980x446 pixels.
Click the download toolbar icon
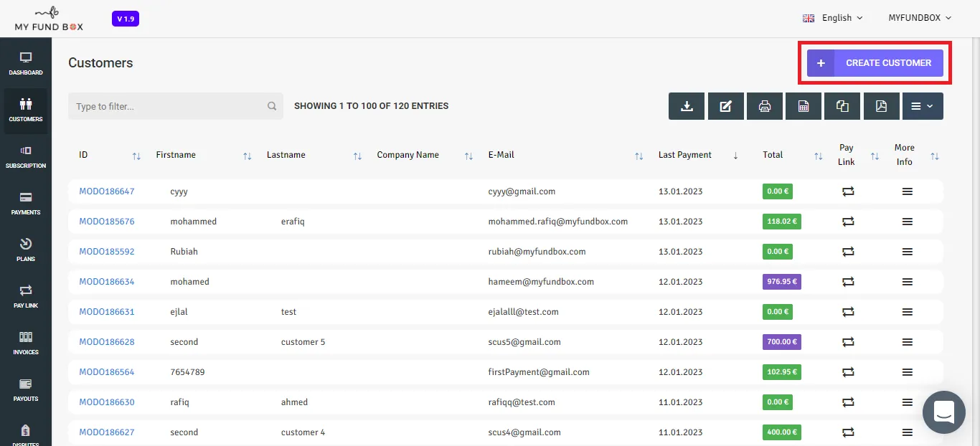click(687, 106)
